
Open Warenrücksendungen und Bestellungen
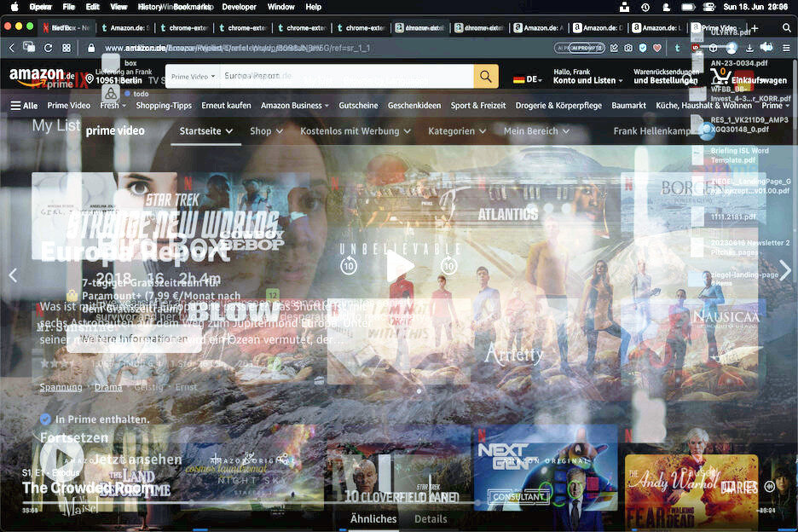[666, 77]
